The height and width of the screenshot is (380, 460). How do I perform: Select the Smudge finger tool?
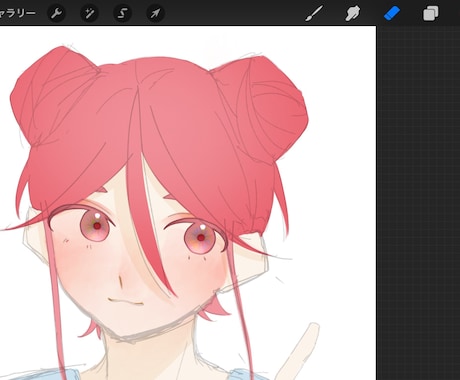353,14
